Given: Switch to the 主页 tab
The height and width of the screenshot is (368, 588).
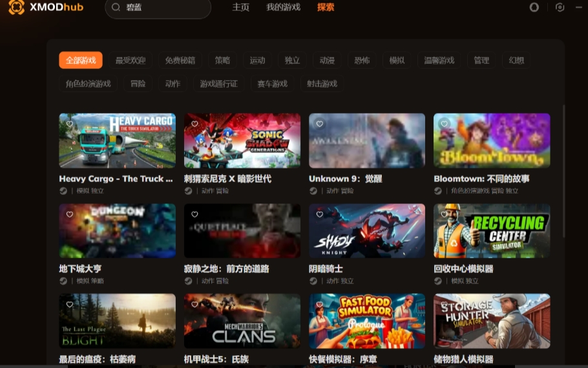Looking at the screenshot, I should [x=240, y=8].
